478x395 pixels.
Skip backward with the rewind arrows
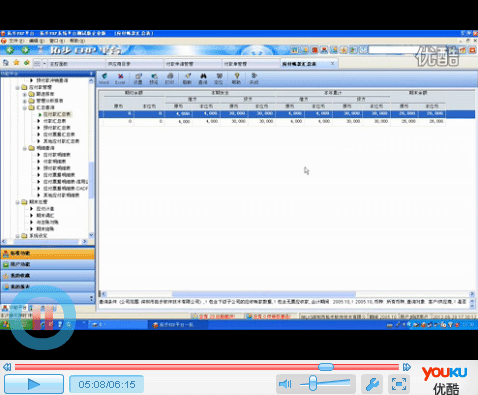click(x=7, y=367)
